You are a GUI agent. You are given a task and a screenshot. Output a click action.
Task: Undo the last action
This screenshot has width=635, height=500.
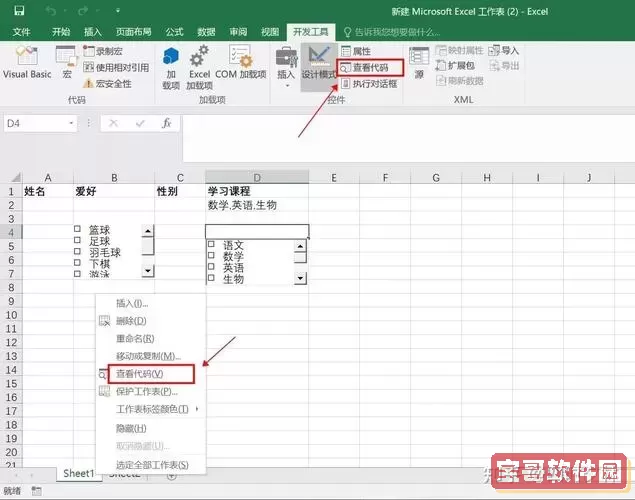(50, 11)
